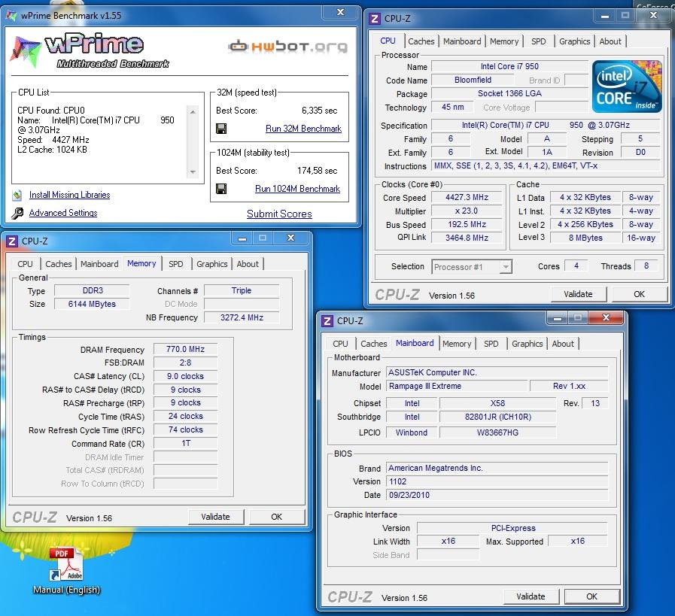Run the 1024M Benchmark
675x616 pixels.
point(297,189)
